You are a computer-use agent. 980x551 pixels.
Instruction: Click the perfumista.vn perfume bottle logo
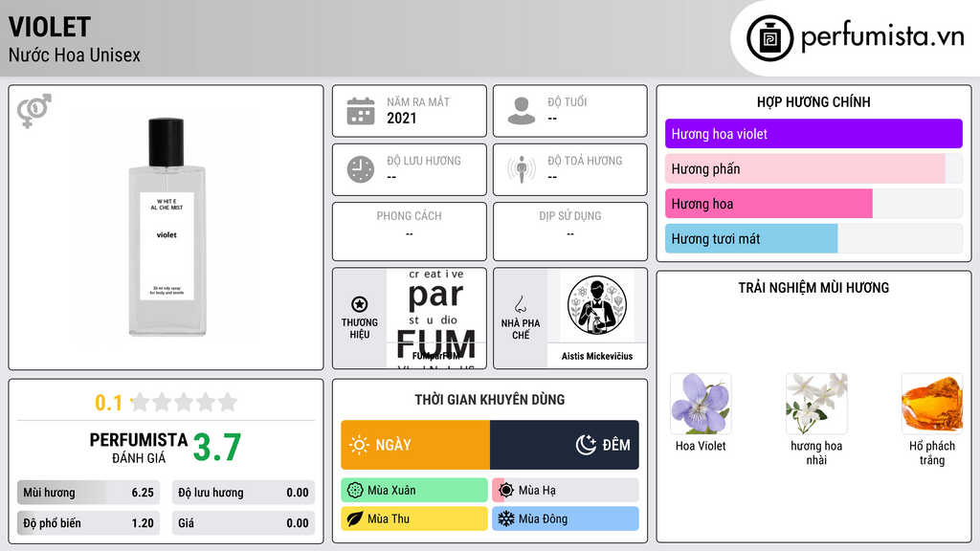tap(769, 38)
